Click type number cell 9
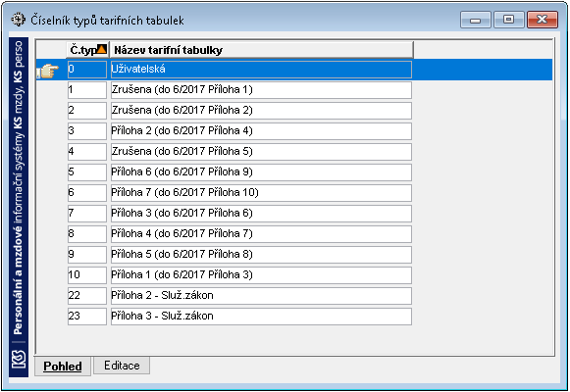The image size is (570, 392). (x=87, y=255)
